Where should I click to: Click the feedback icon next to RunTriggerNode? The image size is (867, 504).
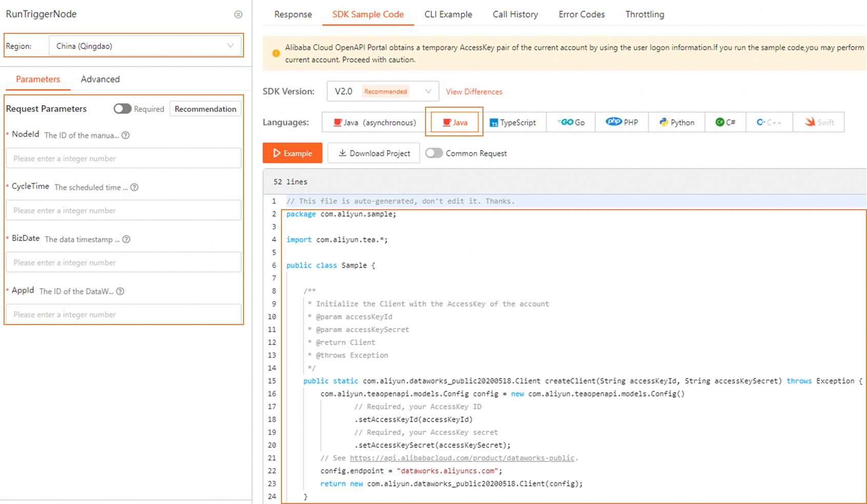point(238,14)
